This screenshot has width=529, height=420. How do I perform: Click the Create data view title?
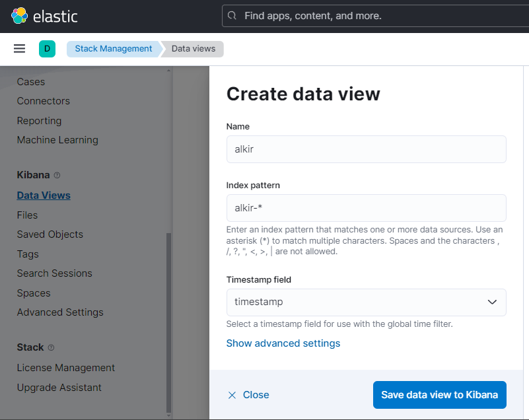coord(303,94)
